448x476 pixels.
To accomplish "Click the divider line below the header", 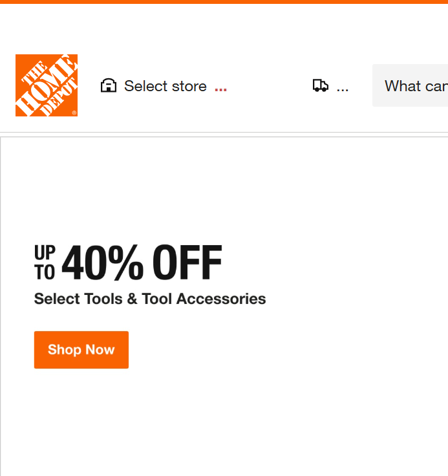I will (224, 133).
